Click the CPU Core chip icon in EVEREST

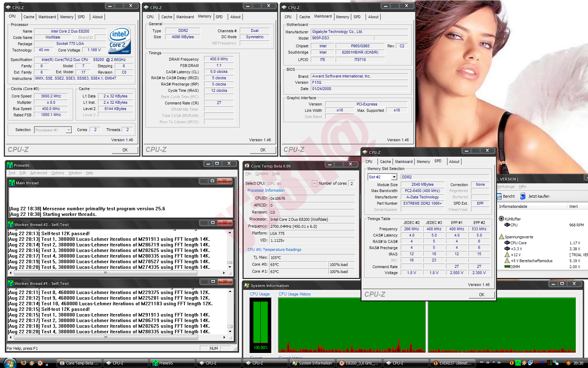pos(507,243)
